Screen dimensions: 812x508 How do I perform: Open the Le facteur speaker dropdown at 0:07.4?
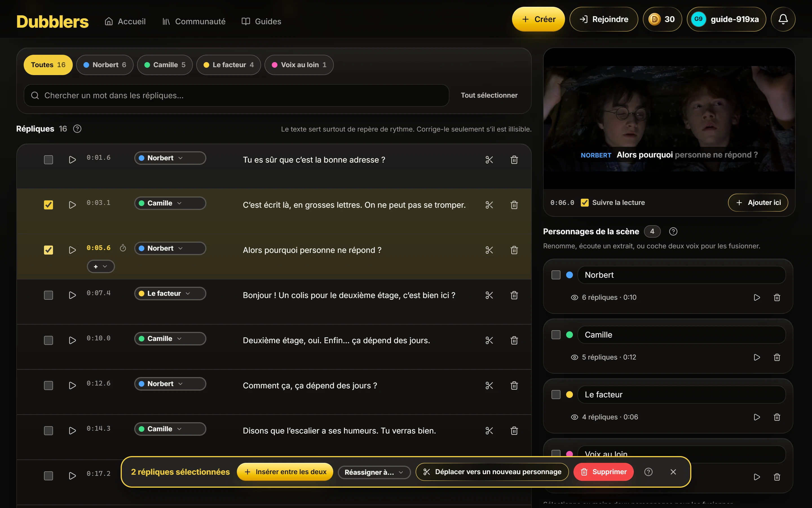170,294
